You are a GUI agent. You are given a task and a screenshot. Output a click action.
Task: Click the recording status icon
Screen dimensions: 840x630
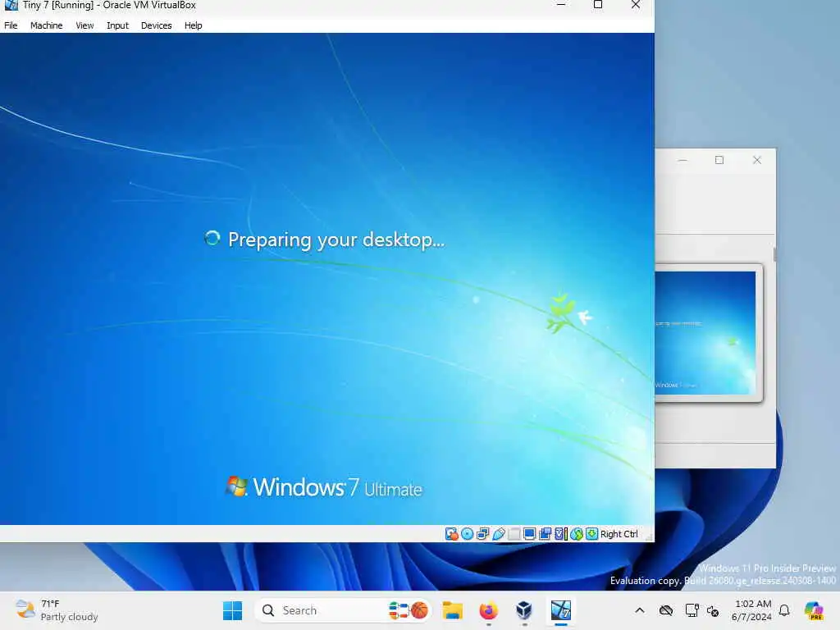[x=545, y=534]
